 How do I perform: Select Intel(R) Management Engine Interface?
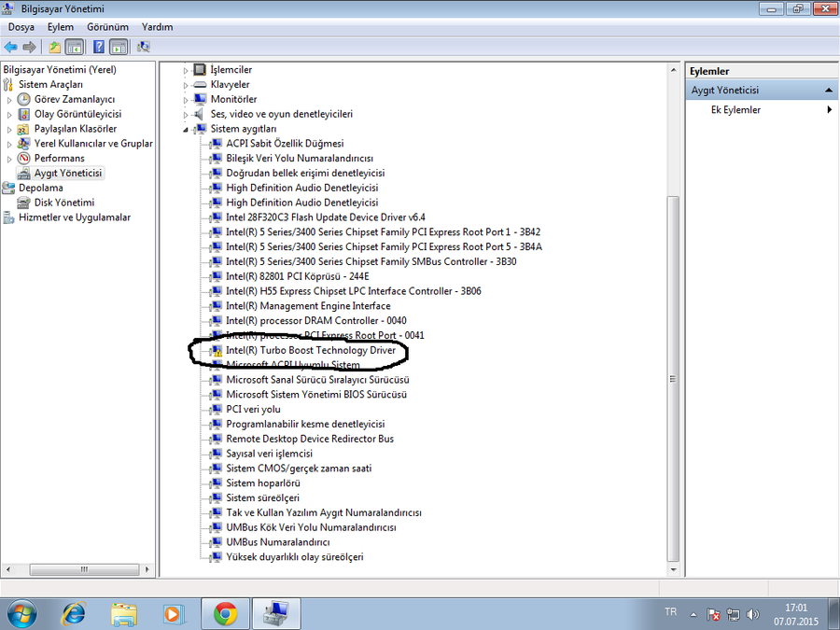pos(308,306)
